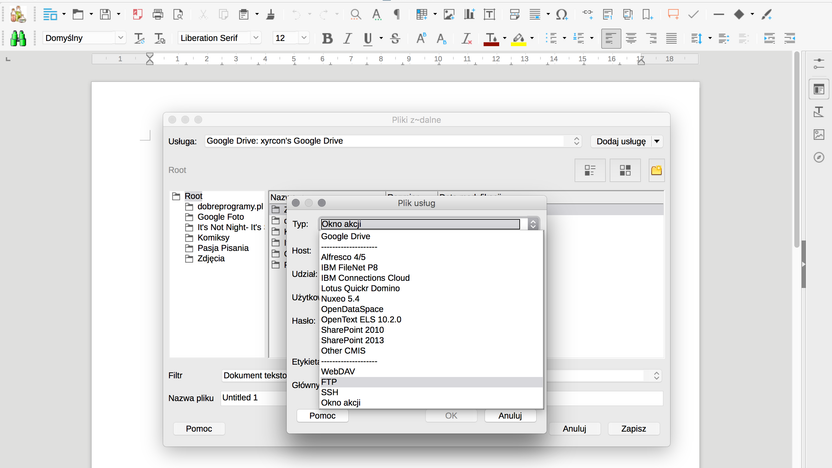Create new folder in remote files dialog
The image size is (832, 468).
click(656, 170)
